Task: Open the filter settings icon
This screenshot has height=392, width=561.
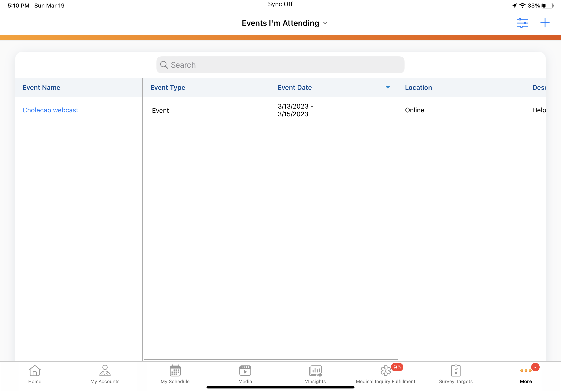Action: 522,23
